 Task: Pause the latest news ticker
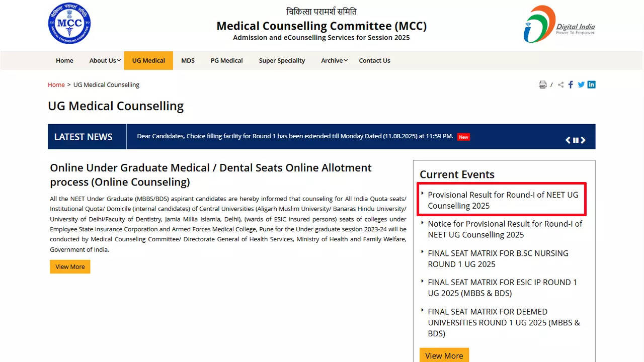(576, 140)
